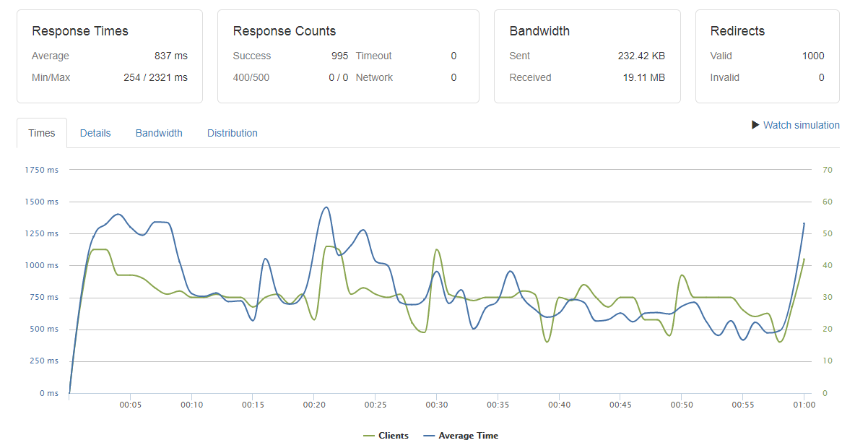Click the 1750 ms label on left axis
This screenshot has width=868, height=448.
coord(41,170)
